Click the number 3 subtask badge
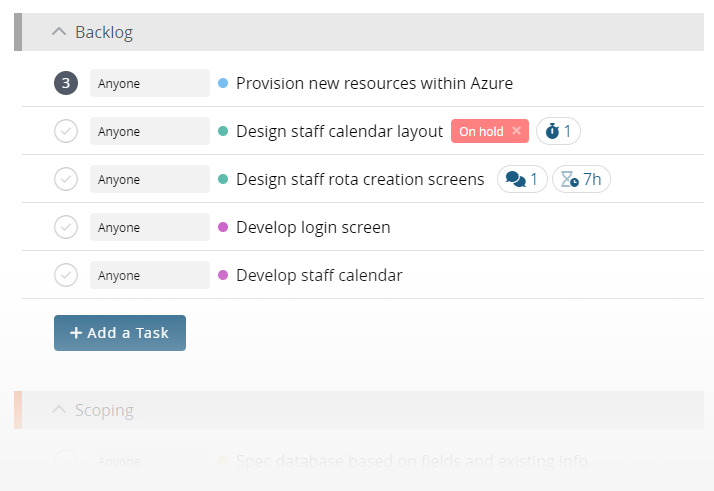Viewport: 714px width, 491px height. (66, 83)
